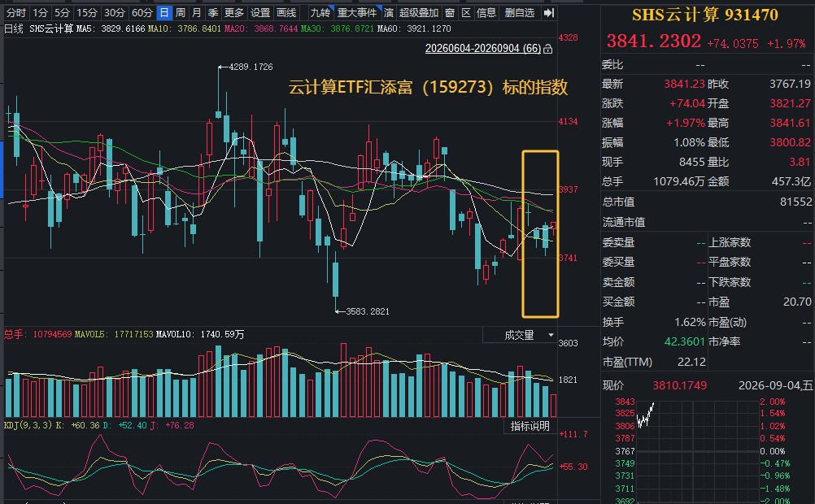This screenshot has width=815, height=504.
Task: Click the MA5: 3829.6166 label
Action: coord(111,28)
